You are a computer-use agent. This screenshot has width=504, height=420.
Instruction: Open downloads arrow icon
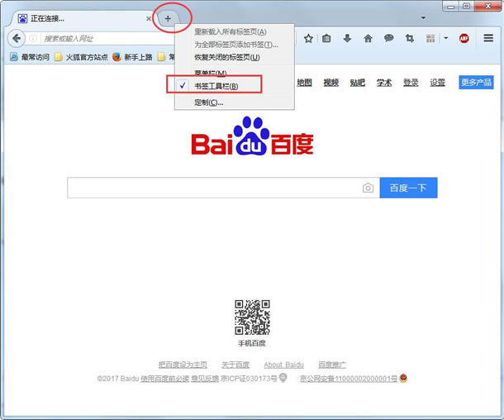coord(347,39)
